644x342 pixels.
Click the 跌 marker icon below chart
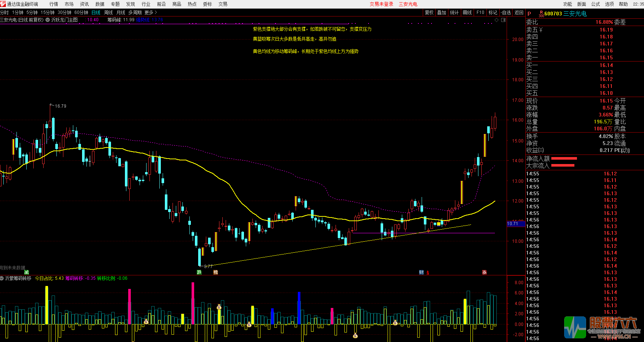tap(199, 272)
